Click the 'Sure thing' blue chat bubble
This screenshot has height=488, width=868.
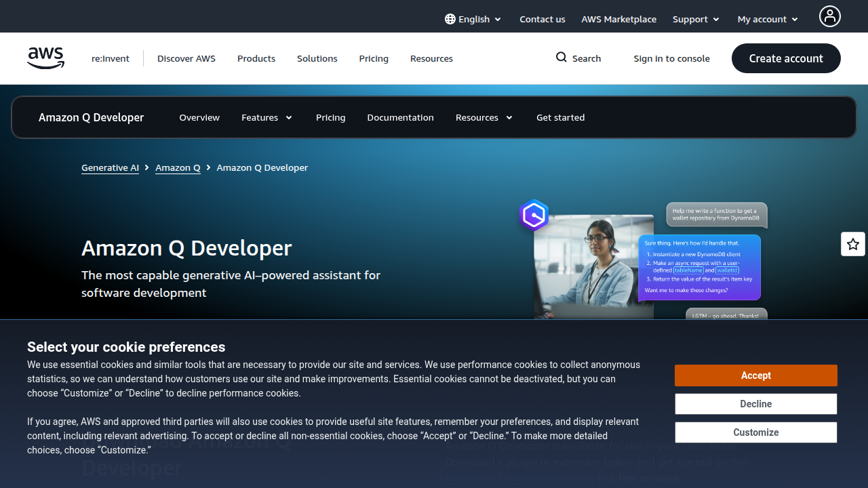click(x=699, y=267)
